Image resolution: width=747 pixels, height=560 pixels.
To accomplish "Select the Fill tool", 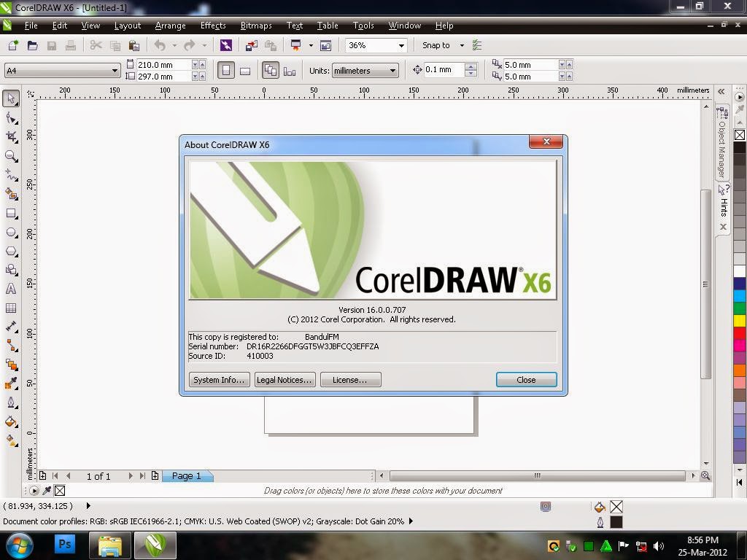I will (x=11, y=422).
